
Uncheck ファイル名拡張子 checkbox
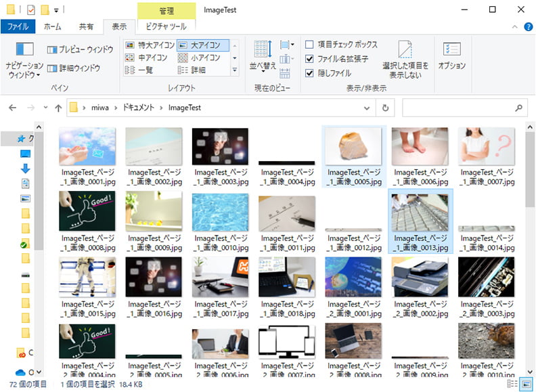309,59
